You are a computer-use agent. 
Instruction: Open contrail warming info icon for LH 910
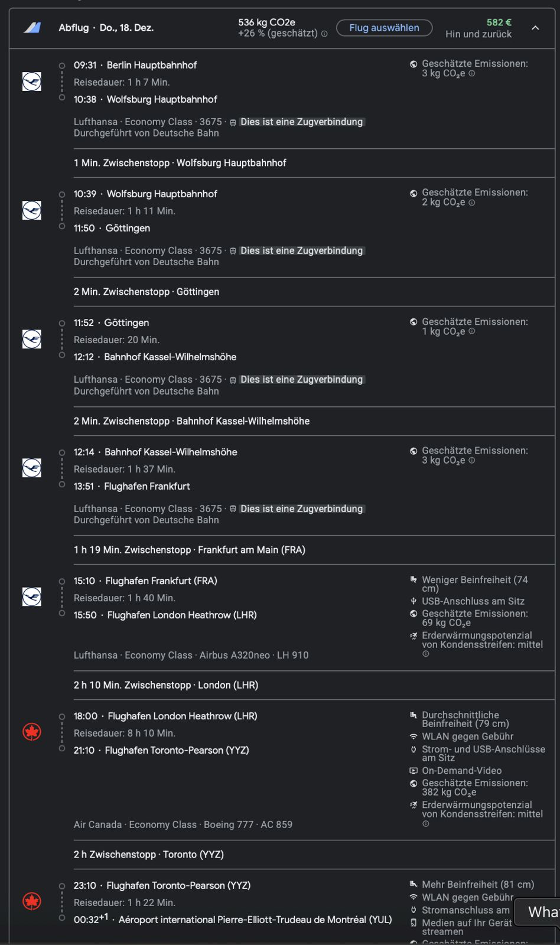tap(425, 654)
